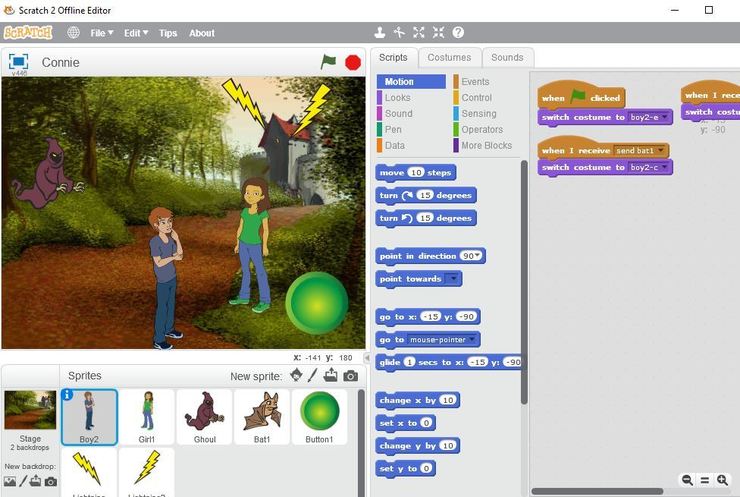Image resolution: width=740 pixels, height=497 pixels.
Task: Upload backdrop from file icon
Action: click(x=35, y=481)
